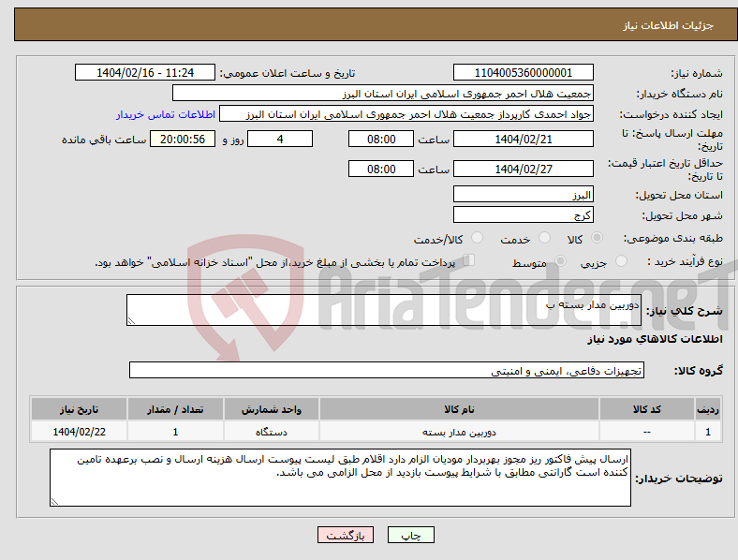Screen dimensions: 738x560
Task: Click the need date cell 1404/02/22
Action: pyautogui.click(x=79, y=432)
